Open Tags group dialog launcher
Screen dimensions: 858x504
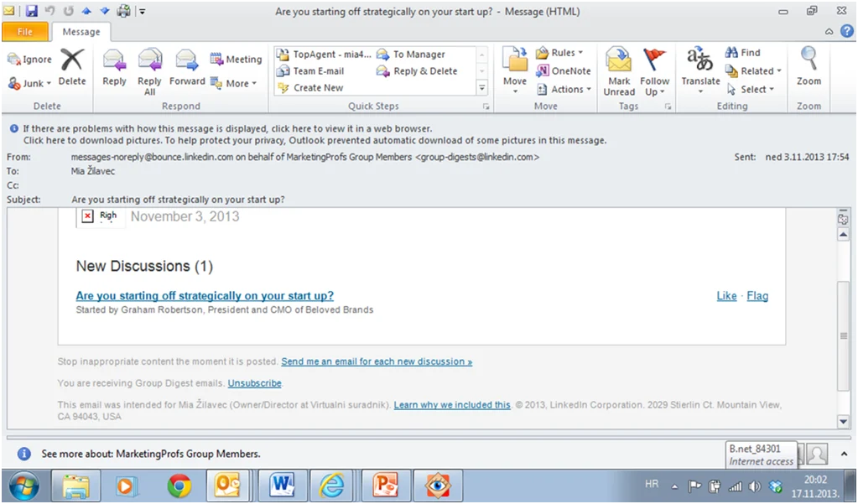pos(668,107)
